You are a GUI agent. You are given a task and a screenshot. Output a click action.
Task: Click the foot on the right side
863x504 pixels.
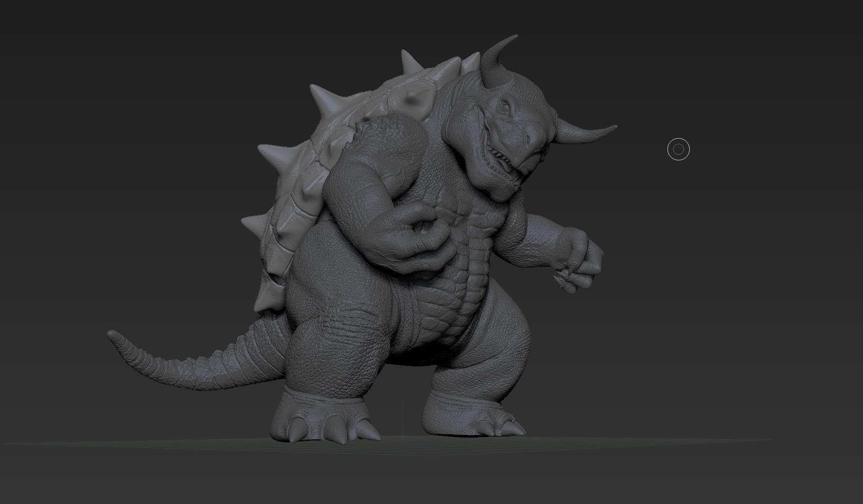pos(475,414)
